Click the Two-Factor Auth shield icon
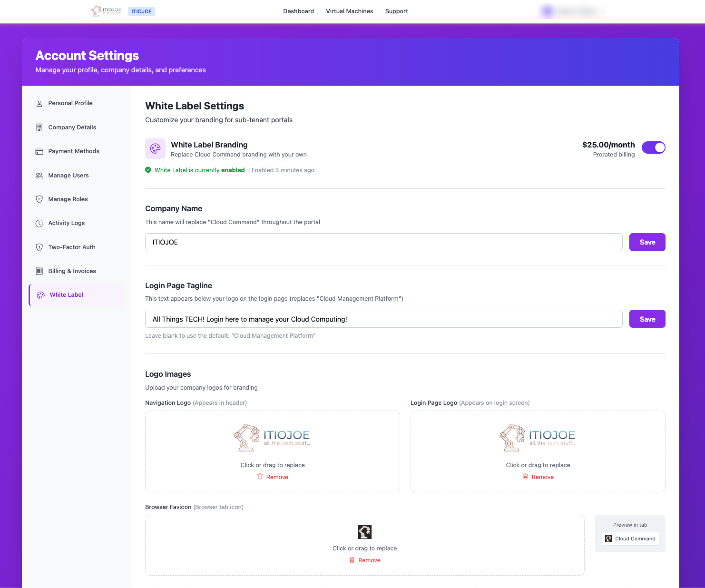This screenshot has width=705, height=588. pyautogui.click(x=39, y=247)
